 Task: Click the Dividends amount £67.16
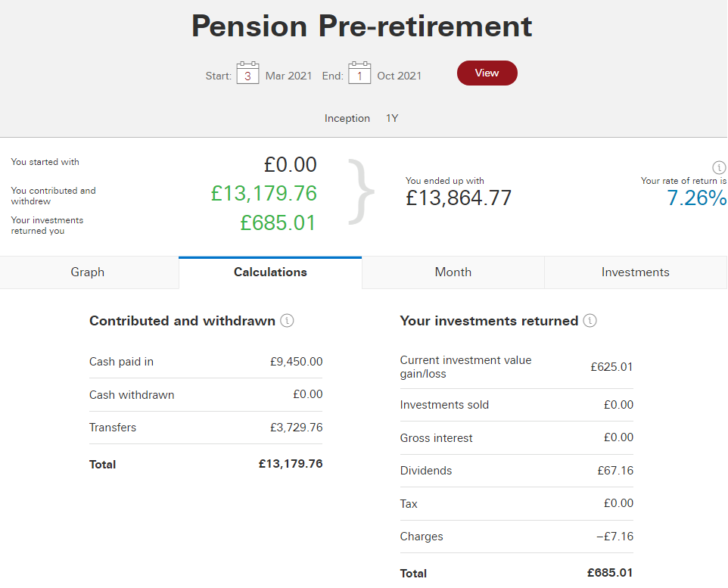(x=615, y=471)
